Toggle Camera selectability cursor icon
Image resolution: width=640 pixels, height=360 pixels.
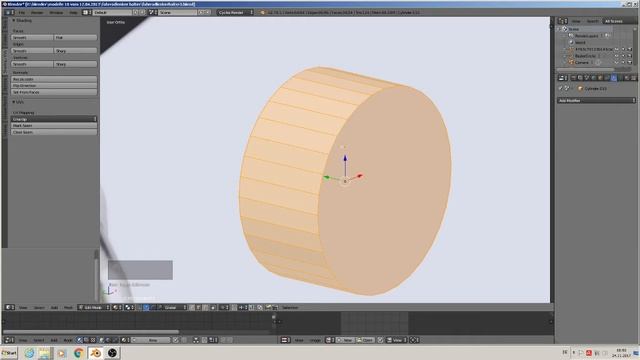[623, 62]
